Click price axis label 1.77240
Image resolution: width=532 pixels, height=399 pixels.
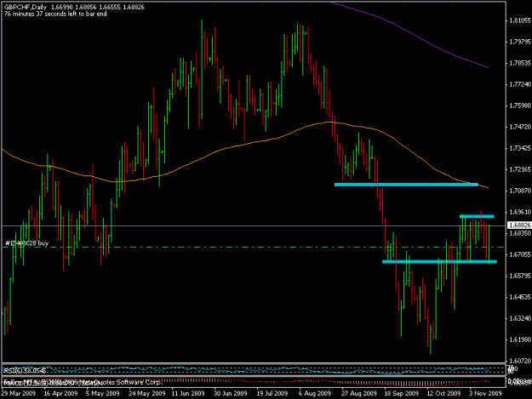tap(519, 84)
